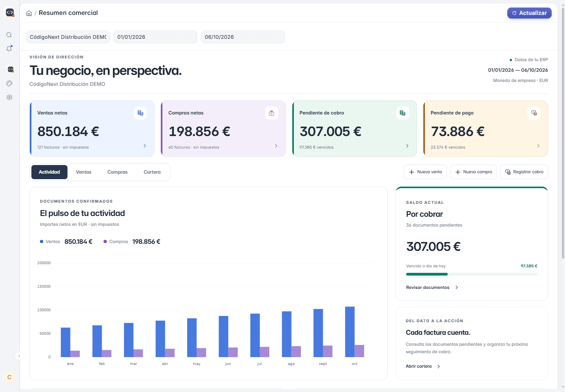Click the user avatar C in the sidebar
Screen dimensions: 565x392
[x=9, y=377]
